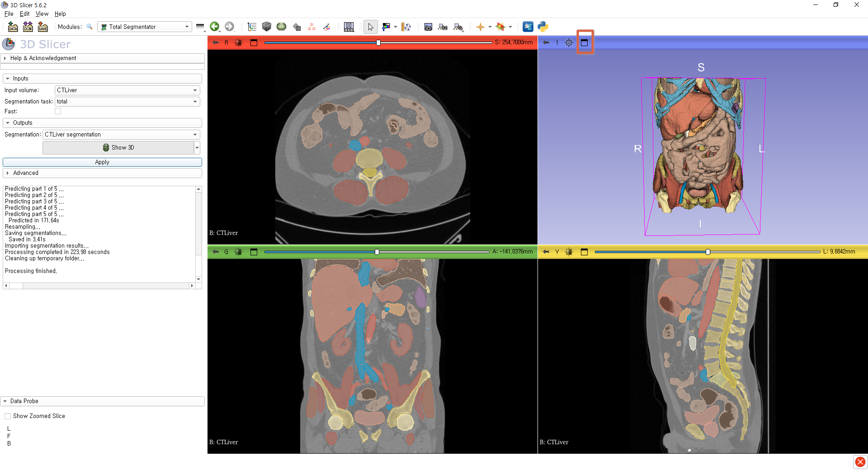Click the window/level adjust tool icon
The height and width of the screenshot is (470, 868).
(x=386, y=27)
